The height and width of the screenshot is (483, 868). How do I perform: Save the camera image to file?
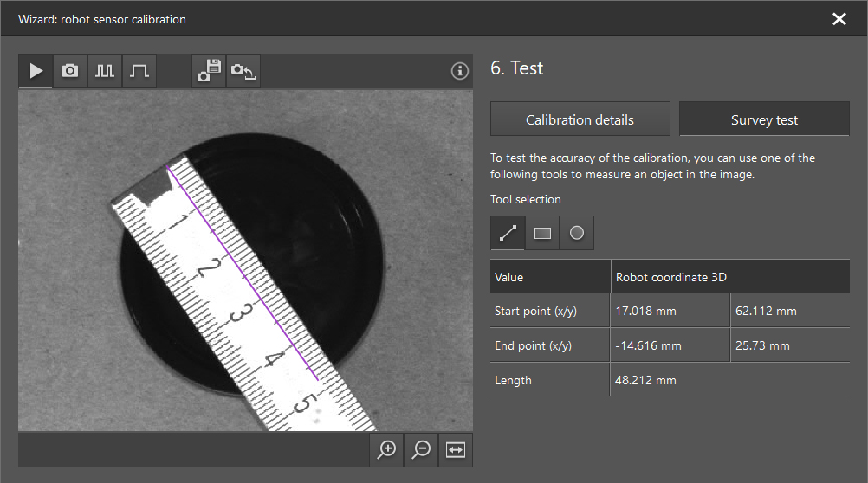click(209, 71)
